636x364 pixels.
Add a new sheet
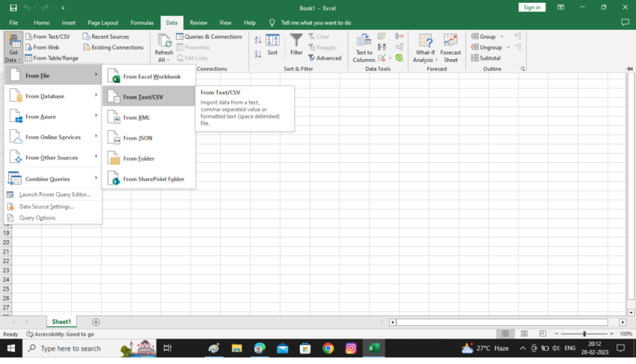point(96,322)
